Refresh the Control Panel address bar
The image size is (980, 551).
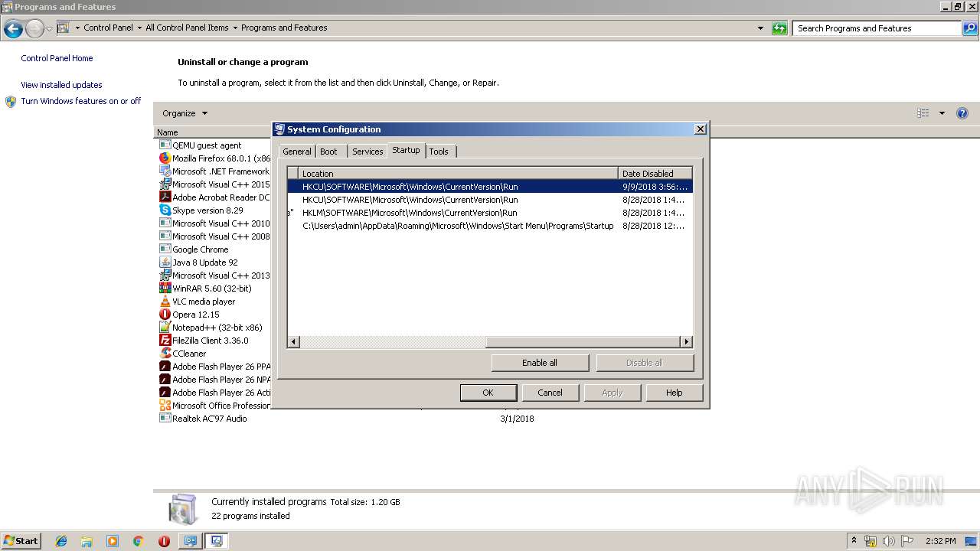click(x=779, y=28)
